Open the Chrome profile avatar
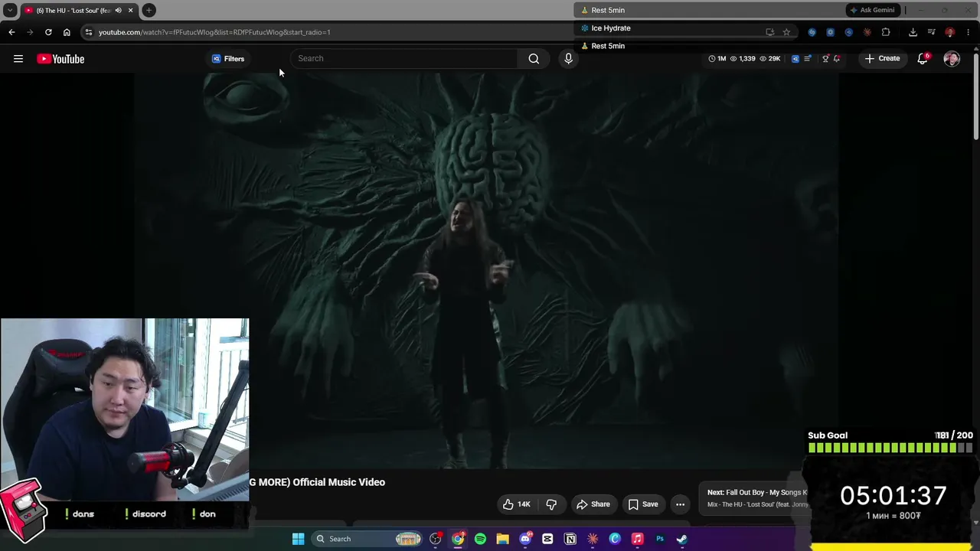This screenshot has width=980, height=551. (949, 32)
